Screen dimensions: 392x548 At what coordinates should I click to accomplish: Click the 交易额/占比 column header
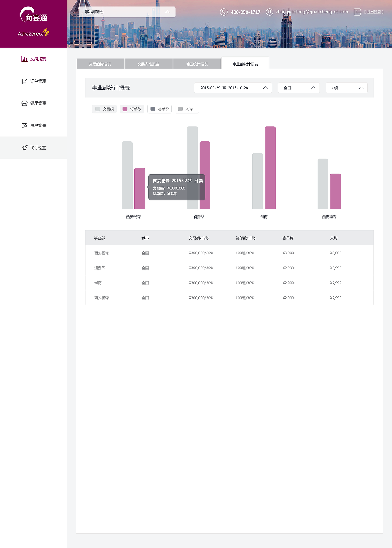coord(199,238)
